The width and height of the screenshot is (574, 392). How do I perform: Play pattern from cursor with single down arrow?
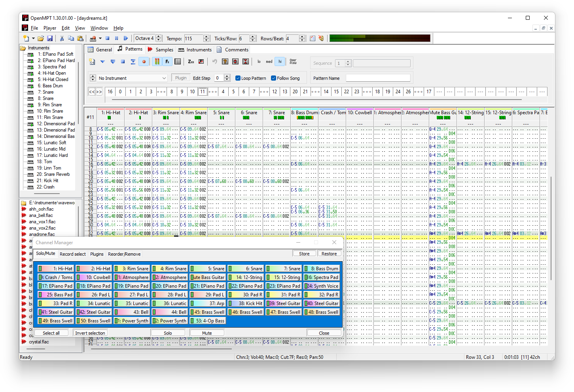coord(102,62)
